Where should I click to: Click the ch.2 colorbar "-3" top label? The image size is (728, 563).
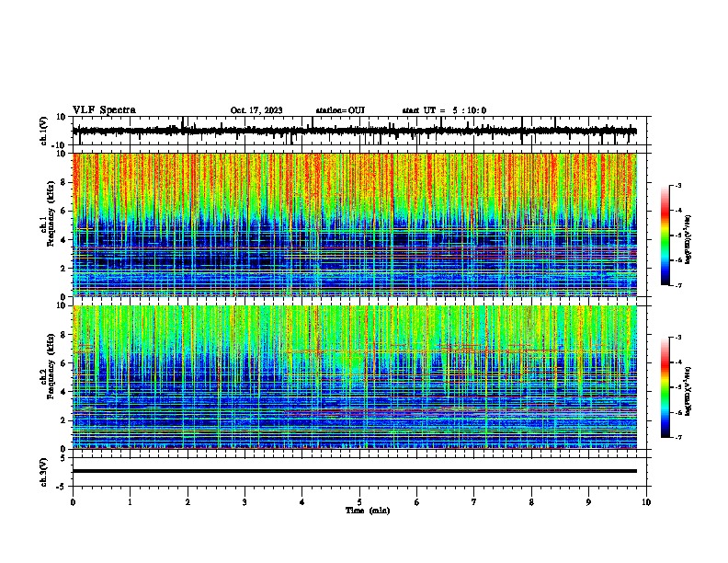pyautogui.click(x=678, y=338)
